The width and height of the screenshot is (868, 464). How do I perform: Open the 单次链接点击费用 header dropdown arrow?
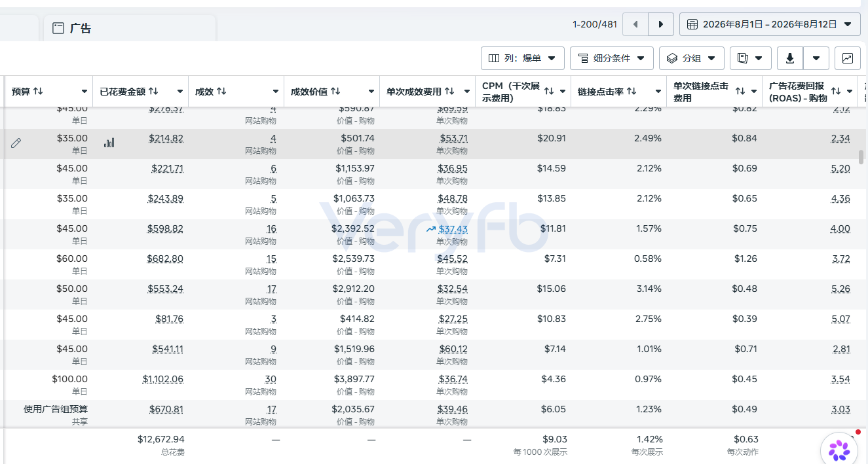point(754,92)
